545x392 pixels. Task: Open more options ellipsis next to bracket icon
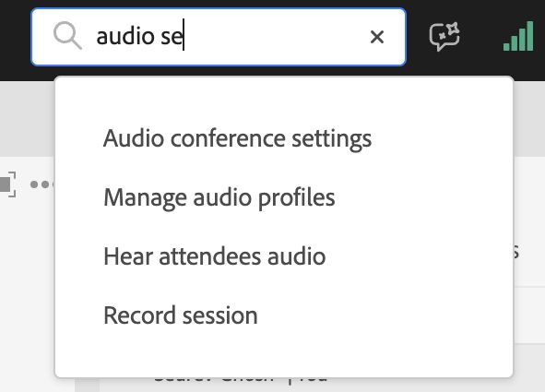[x=42, y=184]
